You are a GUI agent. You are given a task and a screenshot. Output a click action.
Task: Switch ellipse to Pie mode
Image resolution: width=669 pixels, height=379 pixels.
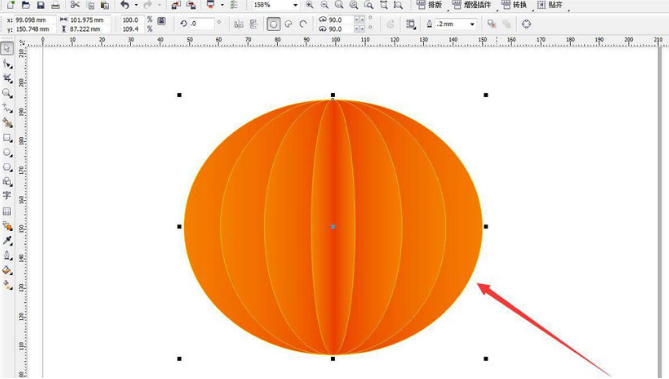tap(288, 24)
